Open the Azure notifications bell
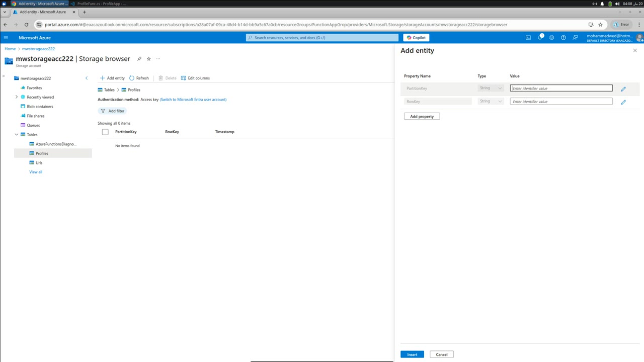Image resolution: width=644 pixels, height=362 pixels. [x=540, y=37]
